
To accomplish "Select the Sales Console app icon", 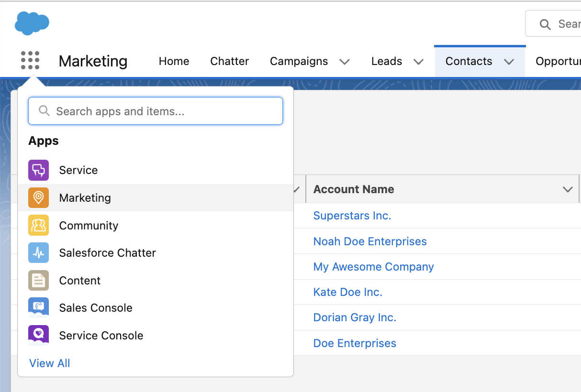I will [x=38, y=308].
